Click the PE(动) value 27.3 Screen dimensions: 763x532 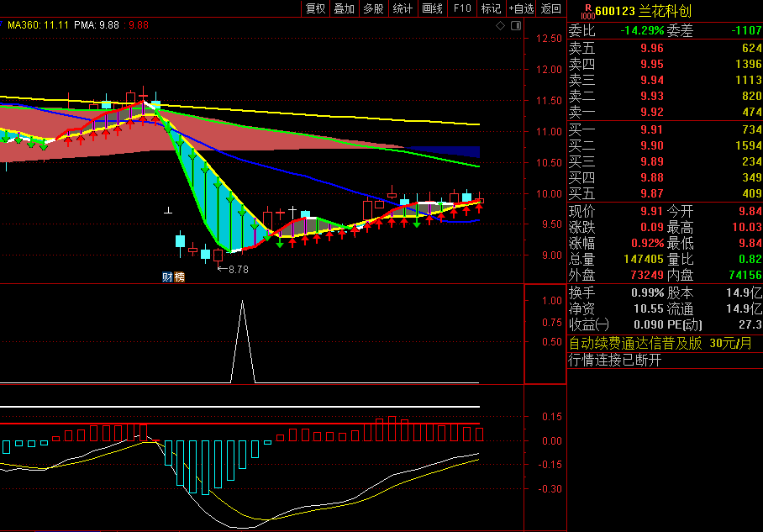(750, 324)
